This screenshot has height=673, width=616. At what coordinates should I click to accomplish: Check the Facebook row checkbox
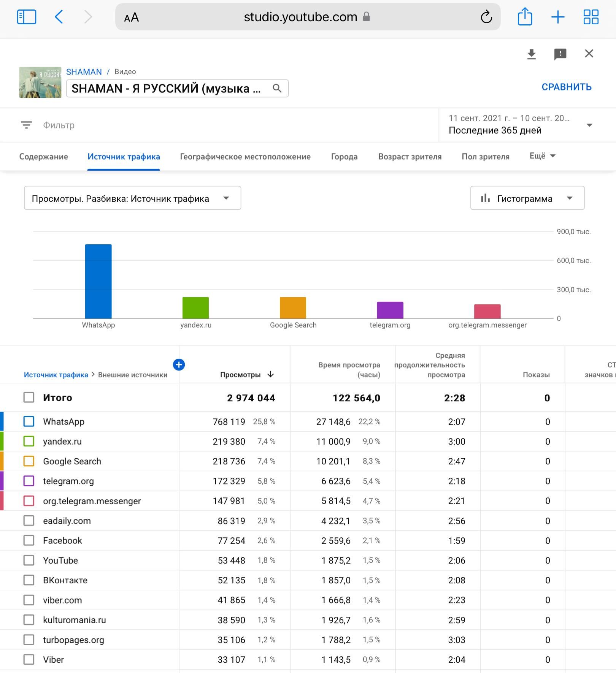pyautogui.click(x=29, y=540)
